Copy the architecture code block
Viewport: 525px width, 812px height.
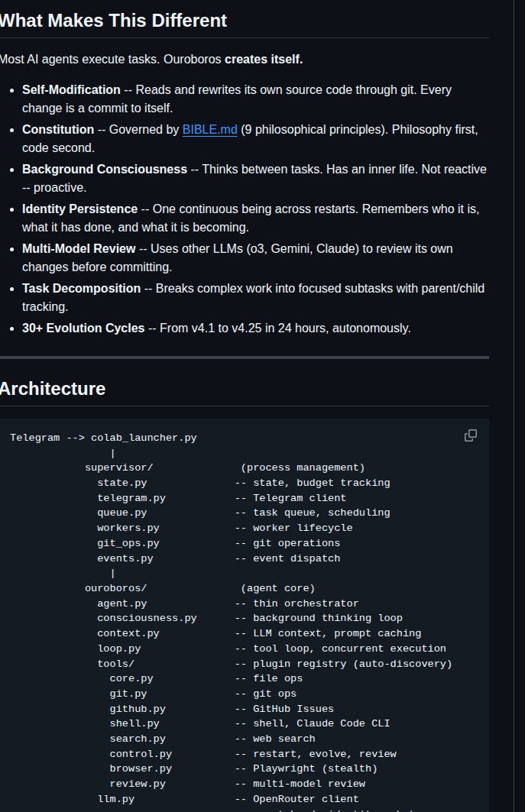tap(471, 435)
